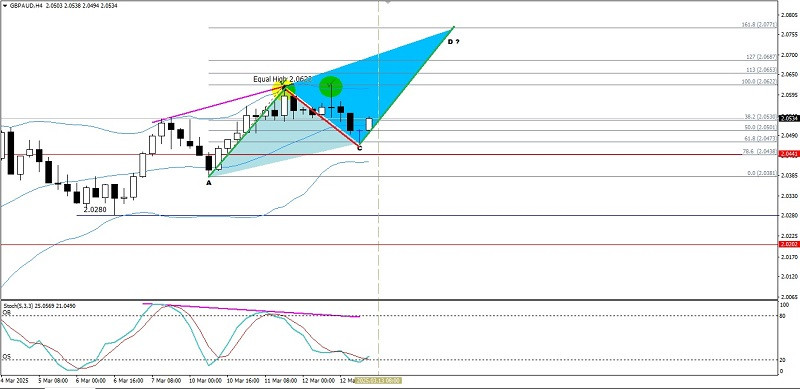This screenshot has width=800, height=389.
Task: Click the '7 Mar 08:00' time axis label
Action: 166,380
